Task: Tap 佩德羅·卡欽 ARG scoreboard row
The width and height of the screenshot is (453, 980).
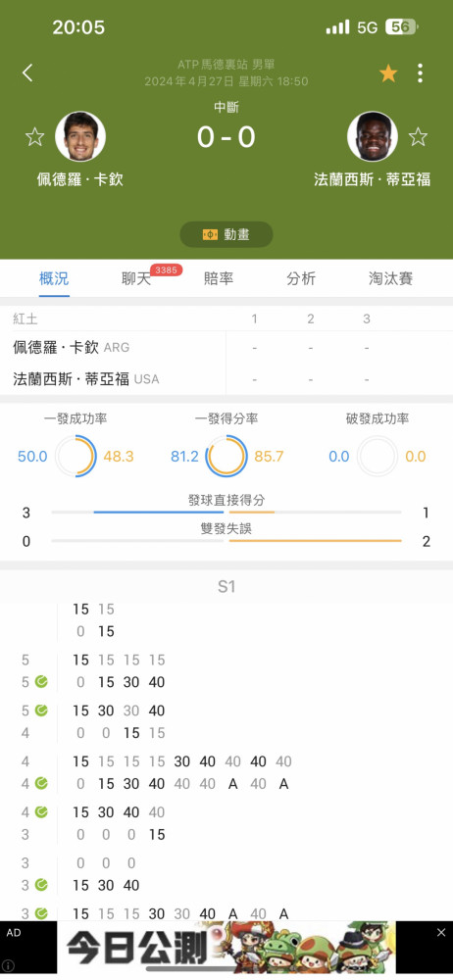Action: pyautogui.click(x=226, y=347)
